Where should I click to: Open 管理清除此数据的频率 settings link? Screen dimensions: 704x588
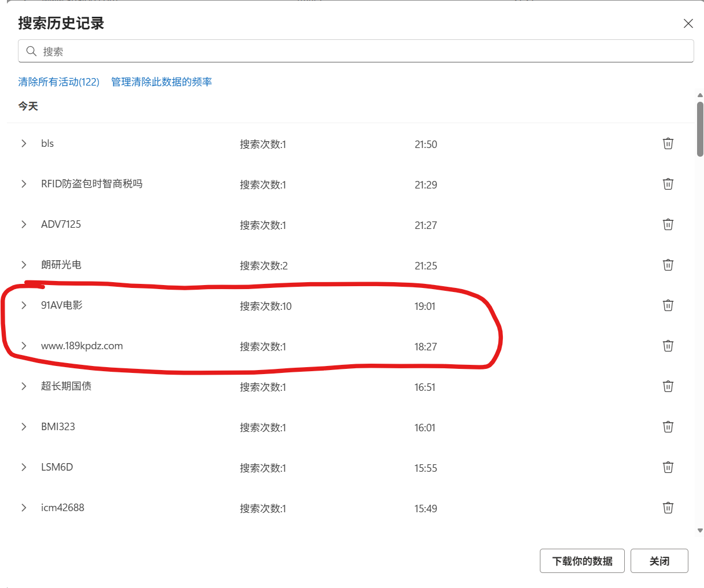[161, 82]
